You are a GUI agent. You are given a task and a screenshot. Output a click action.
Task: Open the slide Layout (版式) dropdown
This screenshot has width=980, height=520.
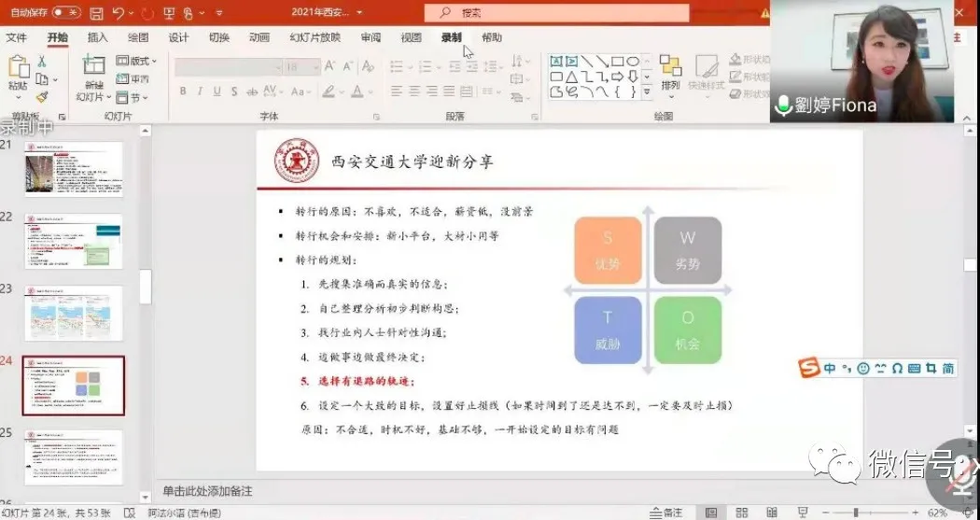[136, 62]
